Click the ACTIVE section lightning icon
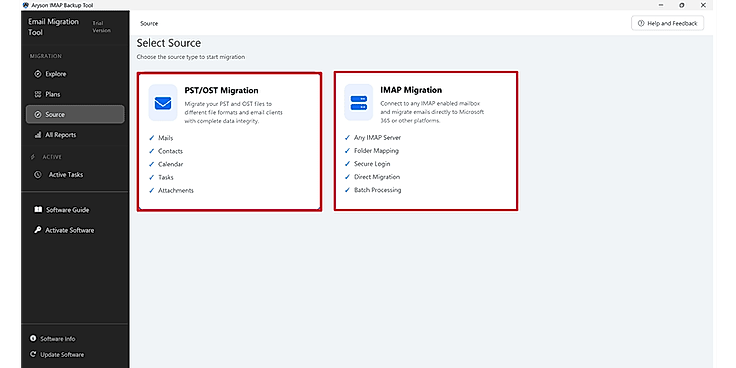The width and height of the screenshot is (736, 368). (32, 157)
